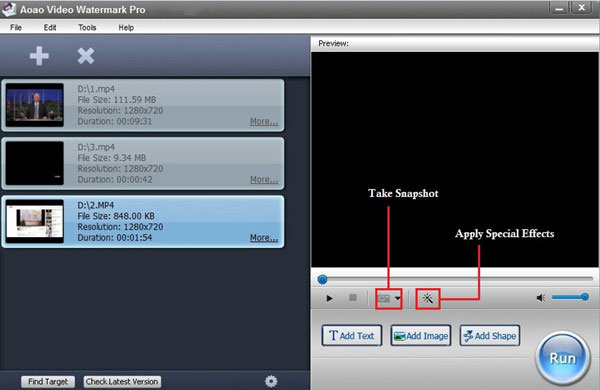Mute audio via speaker icon
The width and height of the screenshot is (600, 390).
541,298
